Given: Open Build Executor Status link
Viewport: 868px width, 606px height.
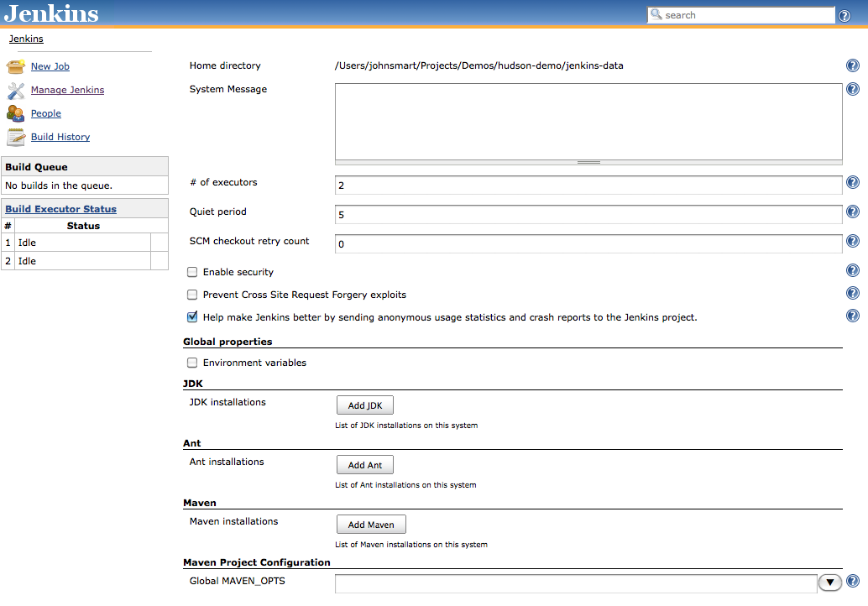Looking at the screenshot, I should point(61,209).
